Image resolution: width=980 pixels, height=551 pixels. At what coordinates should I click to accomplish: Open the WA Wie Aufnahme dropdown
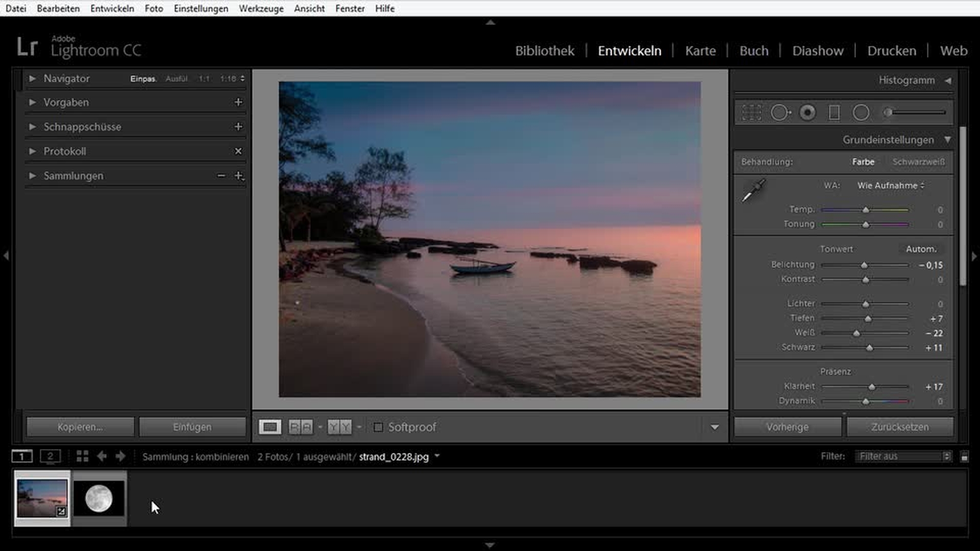(891, 186)
